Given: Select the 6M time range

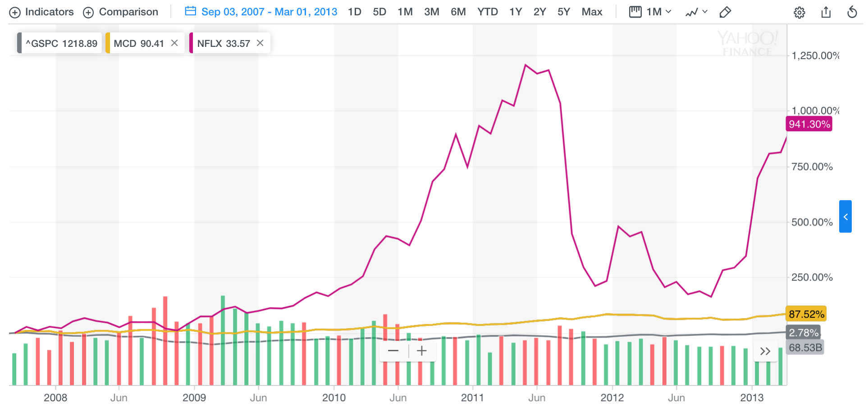Looking at the screenshot, I should tap(458, 12).
